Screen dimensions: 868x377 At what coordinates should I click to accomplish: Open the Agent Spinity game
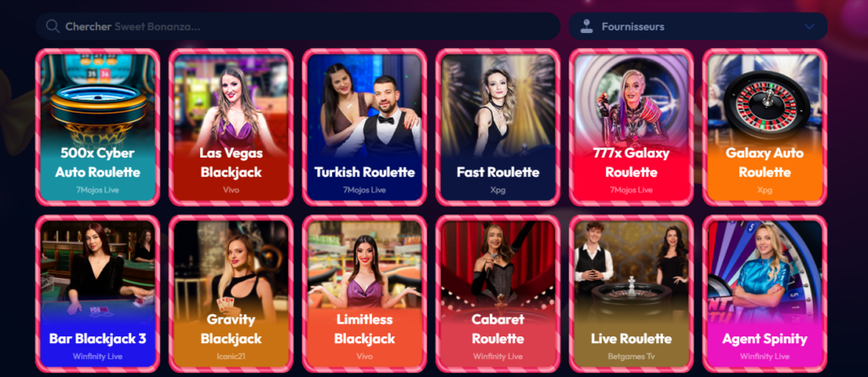(765, 294)
